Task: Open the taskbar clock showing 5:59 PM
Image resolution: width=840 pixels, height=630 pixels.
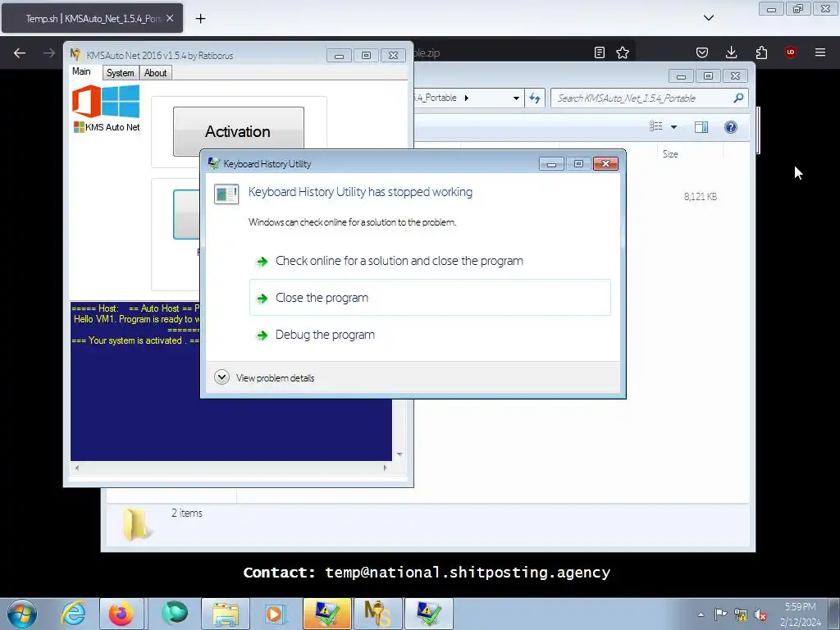Action: 801,614
